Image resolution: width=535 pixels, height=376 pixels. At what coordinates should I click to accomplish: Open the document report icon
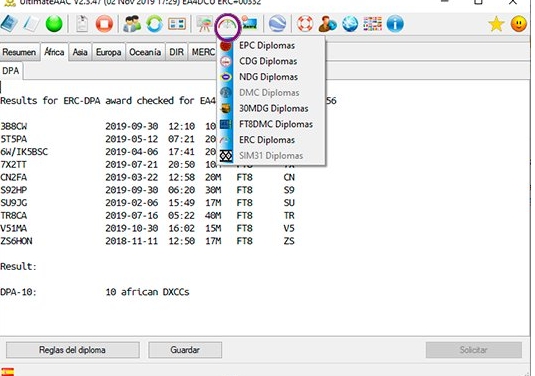click(x=82, y=24)
